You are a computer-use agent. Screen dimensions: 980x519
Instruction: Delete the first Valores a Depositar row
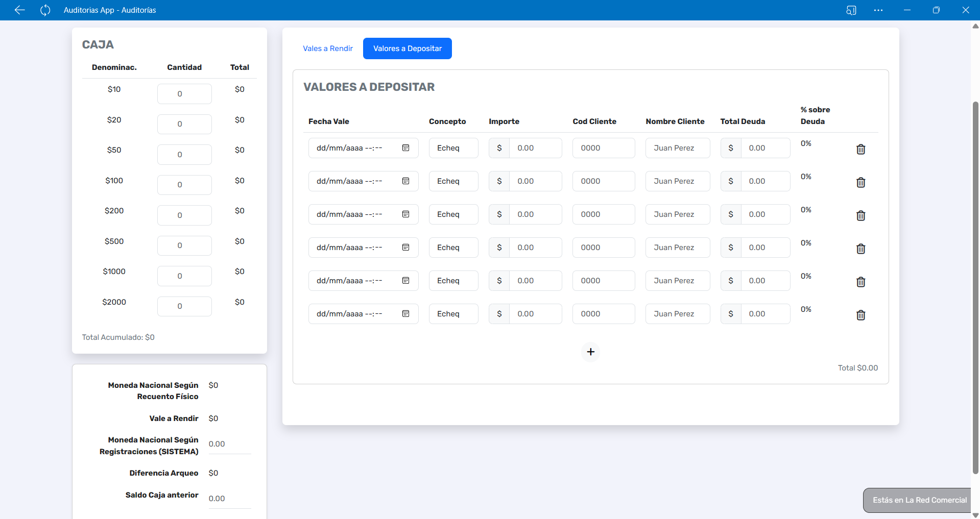861,149
